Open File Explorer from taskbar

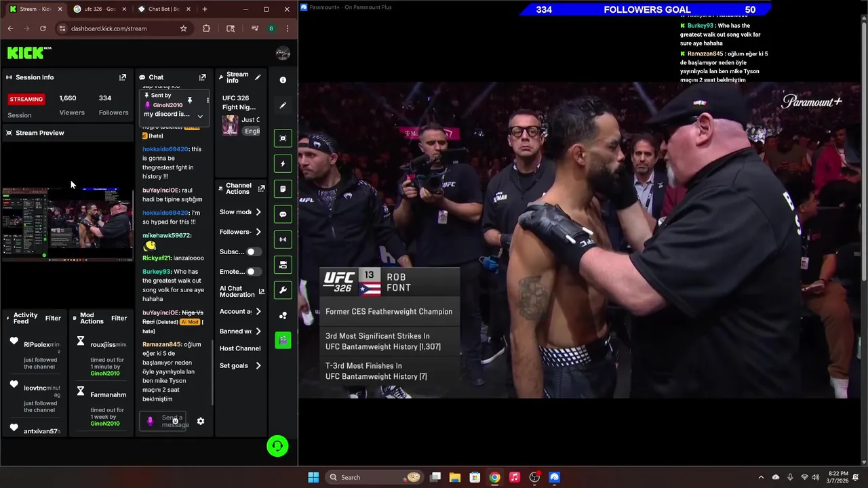455,477
